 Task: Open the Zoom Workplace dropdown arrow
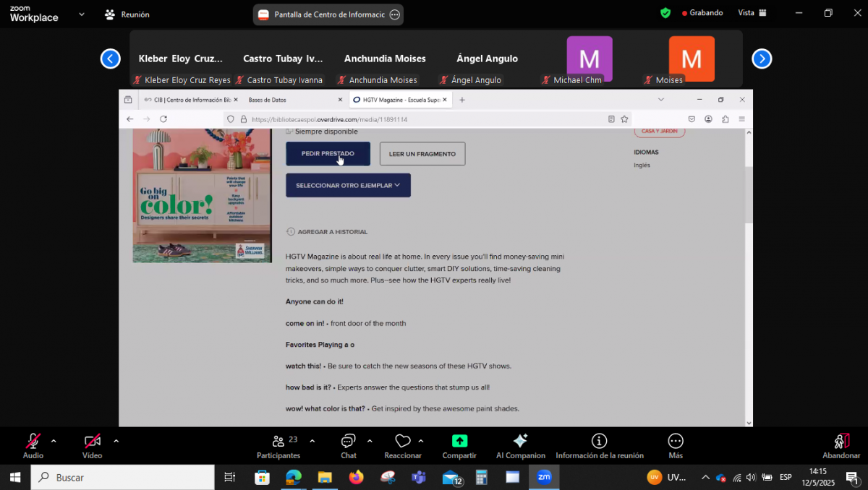coord(82,14)
